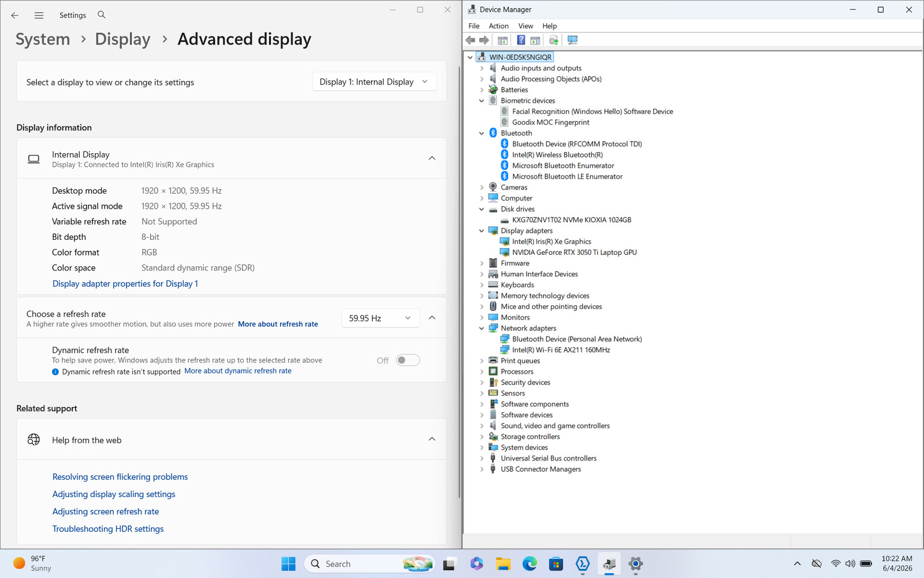The width and height of the screenshot is (924, 578).
Task: Go to System breadcrumb in Settings
Action: tap(43, 39)
